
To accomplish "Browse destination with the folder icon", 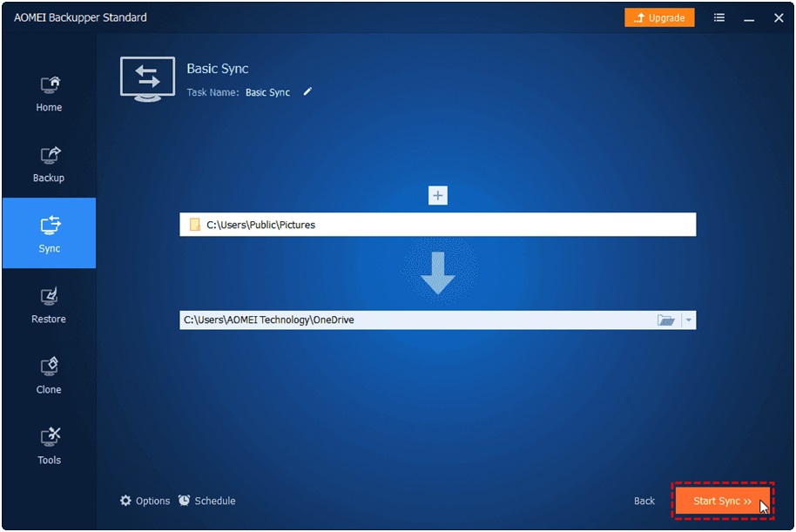I will click(x=668, y=320).
